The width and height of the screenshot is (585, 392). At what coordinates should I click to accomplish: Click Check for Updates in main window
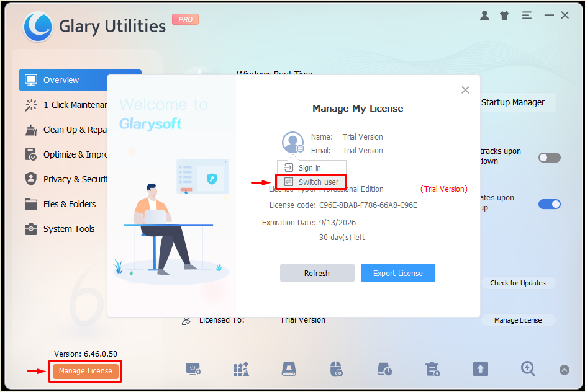point(518,283)
